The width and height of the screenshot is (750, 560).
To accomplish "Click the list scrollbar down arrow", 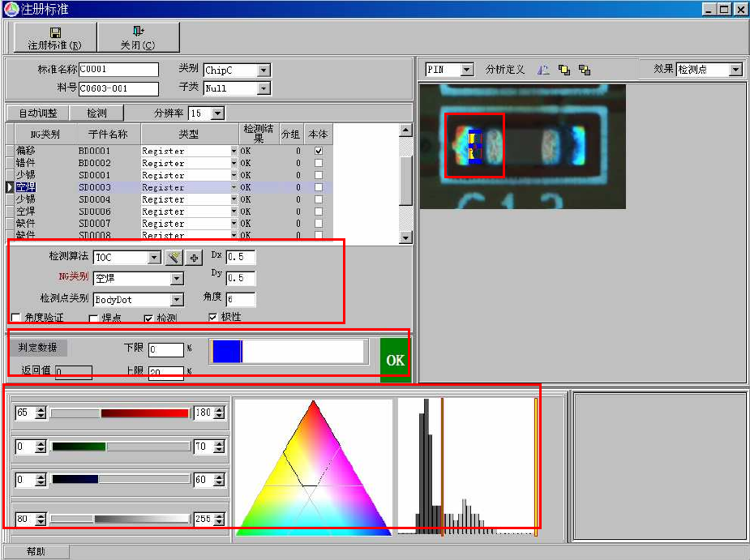I will pyautogui.click(x=405, y=237).
